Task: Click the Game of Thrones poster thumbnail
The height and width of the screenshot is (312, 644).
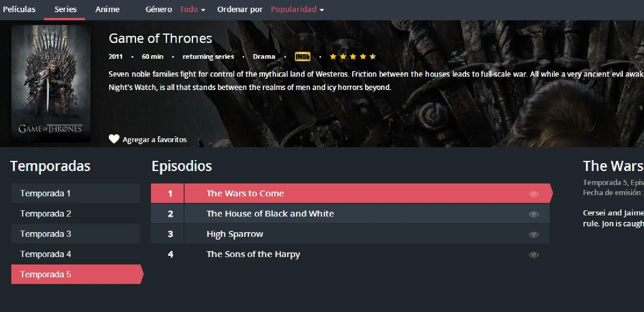Action: click(51, 83)
